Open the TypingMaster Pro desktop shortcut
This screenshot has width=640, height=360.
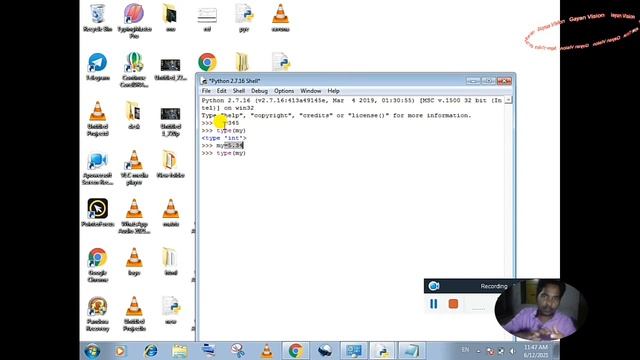tap(134, 20)
